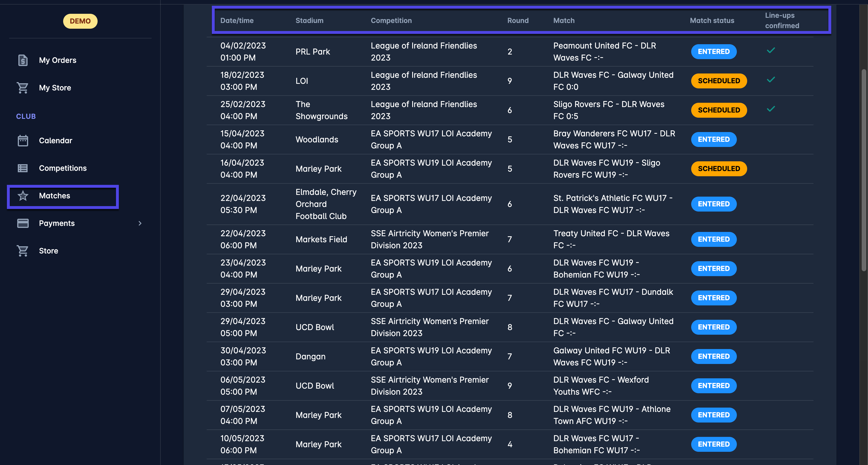Click SCHEDULED status for Marley Park 16/04 match

(x=719, y=169)
